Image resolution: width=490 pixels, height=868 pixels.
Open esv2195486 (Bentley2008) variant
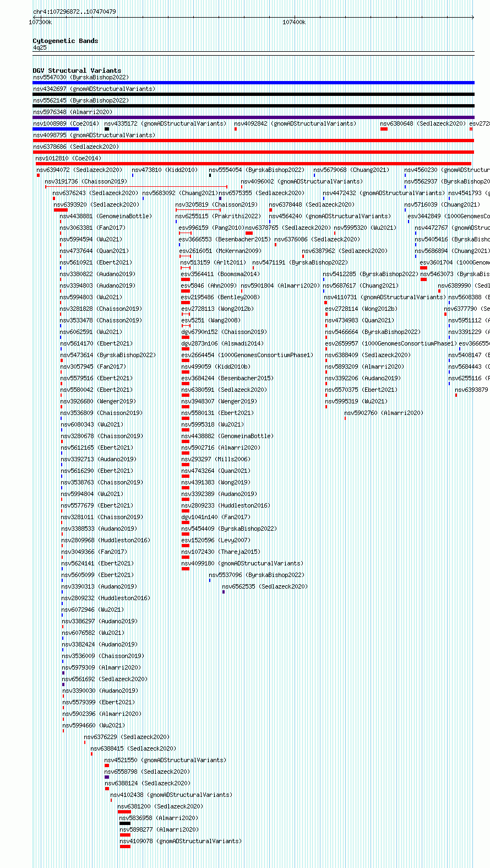coord(220,298)
